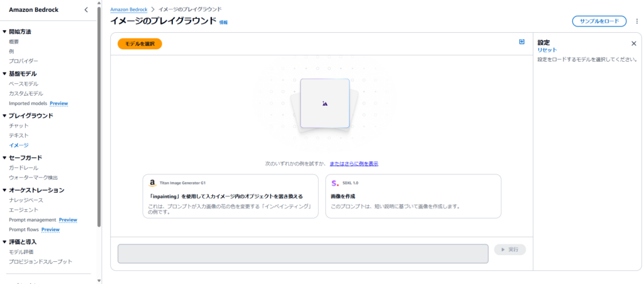Collapse the プレイグラウンド section
Image resolution: width=644 pixels, height=284 pixels.
tap(4, 116)
